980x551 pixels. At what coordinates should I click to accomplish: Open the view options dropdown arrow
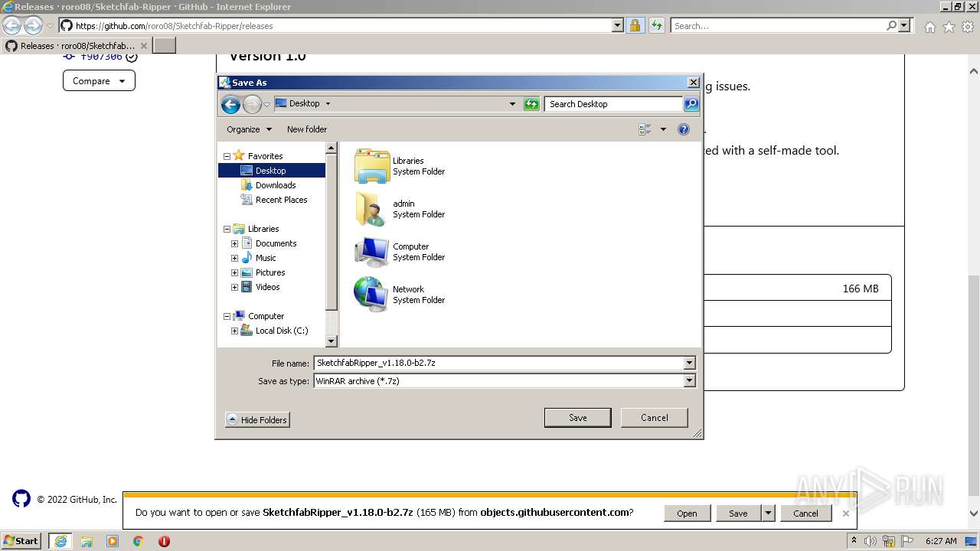coord(663,129)
